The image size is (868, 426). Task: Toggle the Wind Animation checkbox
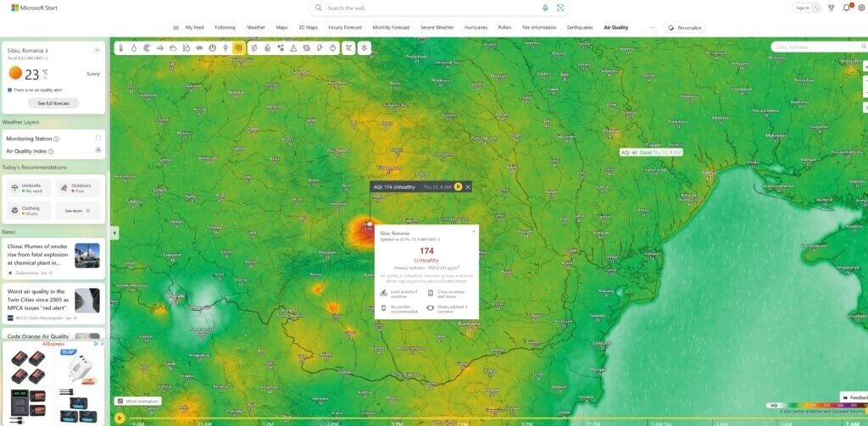(120, 401)
